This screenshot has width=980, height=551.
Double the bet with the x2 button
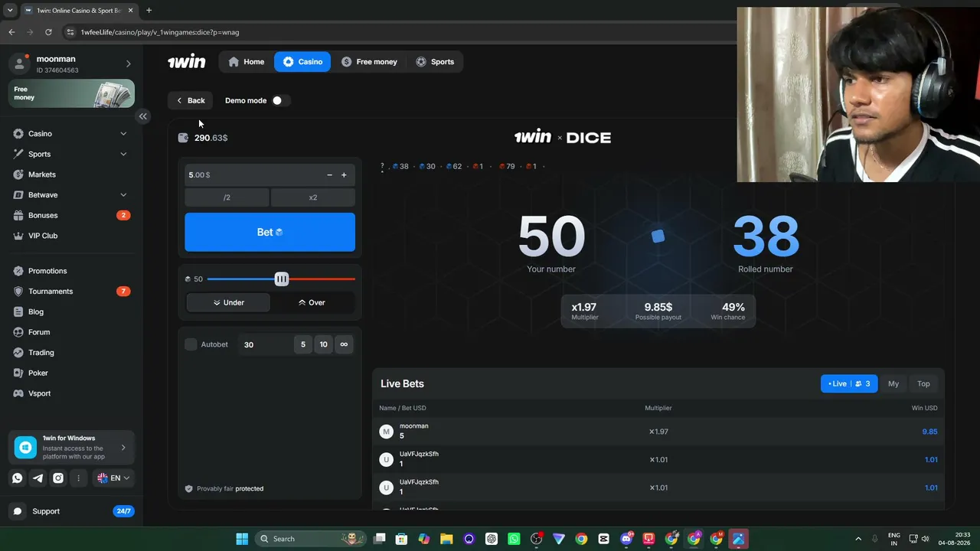click(x=312, y=197)
